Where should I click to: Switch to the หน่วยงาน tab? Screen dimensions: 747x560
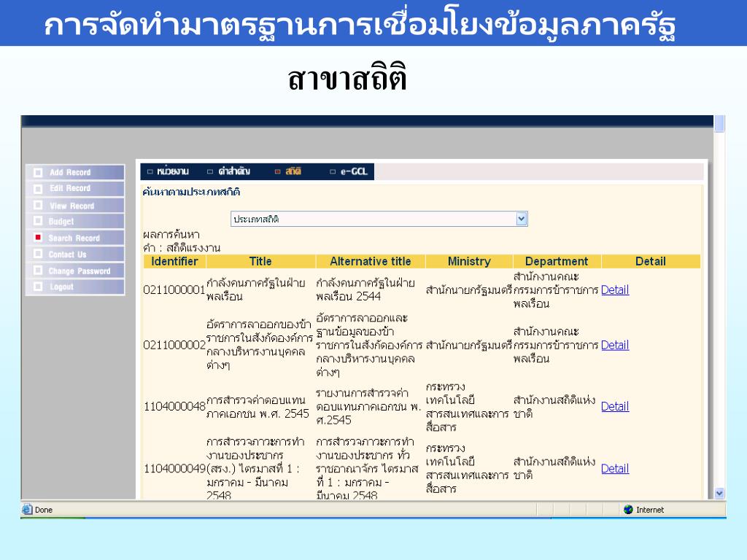coord(169,171)
